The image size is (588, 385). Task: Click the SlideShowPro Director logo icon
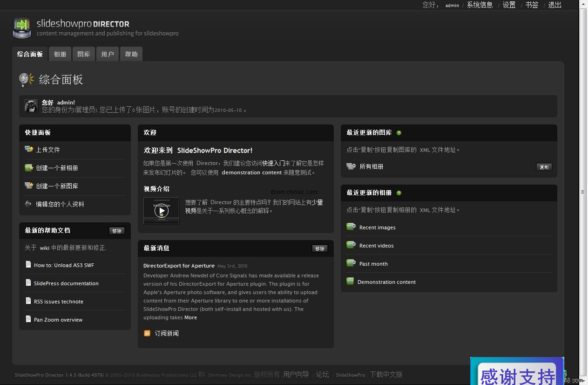pyautogui.click(x=21, y=27)
